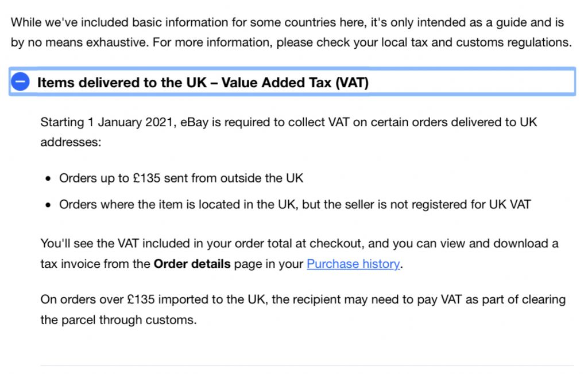The height and width of the screenshot is (374, 588).
Task: Click the 'Starting 1 January 2021' paragraph
Action: 289,132
